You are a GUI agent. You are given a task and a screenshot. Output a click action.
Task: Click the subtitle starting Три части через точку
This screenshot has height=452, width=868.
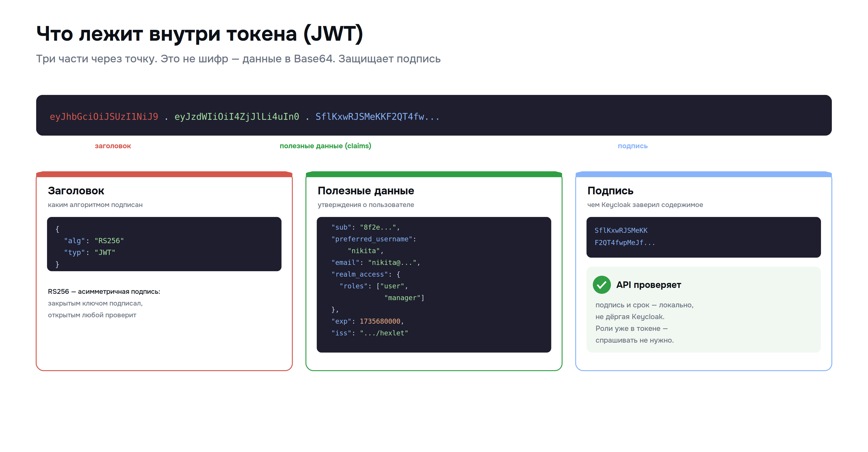[238, 59]
